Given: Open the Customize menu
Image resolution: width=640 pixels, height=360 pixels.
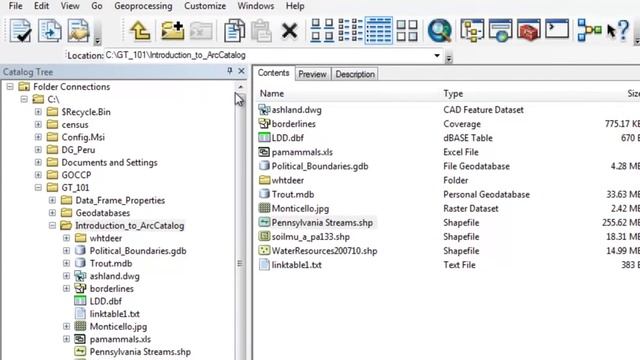Looking at the screenshot, I should (205, 6).
